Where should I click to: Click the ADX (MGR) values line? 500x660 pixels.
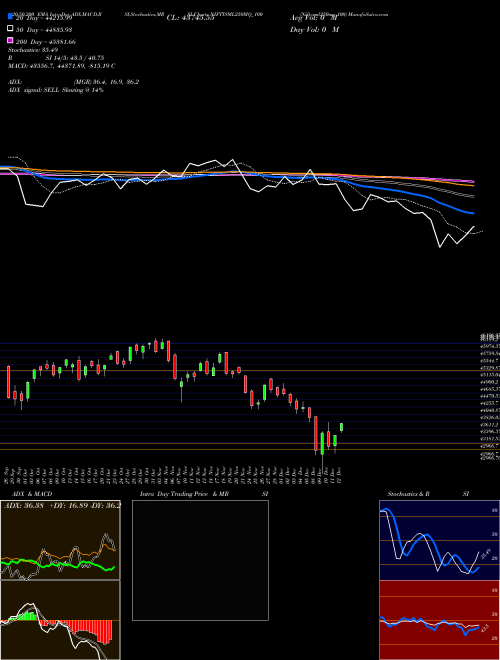[73, 82]
